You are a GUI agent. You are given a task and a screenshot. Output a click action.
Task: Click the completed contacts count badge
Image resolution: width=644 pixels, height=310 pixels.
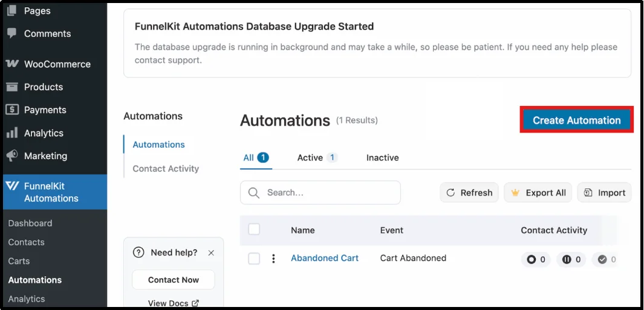(x=605, y=259)
